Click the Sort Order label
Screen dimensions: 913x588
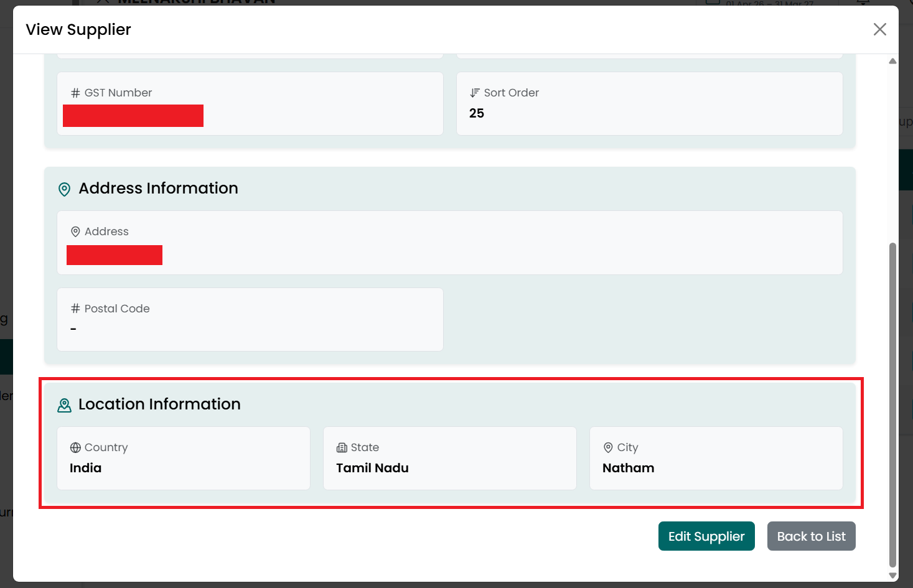pyautogui.click(x=512, y=93)
